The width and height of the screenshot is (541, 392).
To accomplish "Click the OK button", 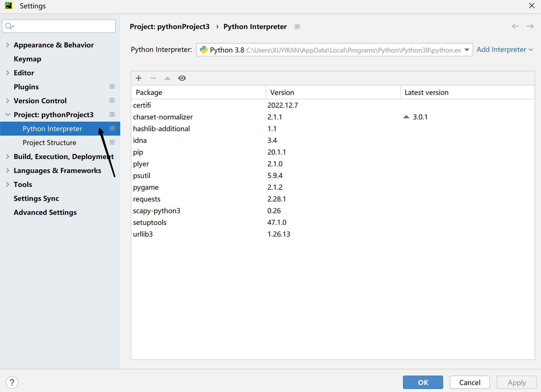I will [x=423, y=382].
